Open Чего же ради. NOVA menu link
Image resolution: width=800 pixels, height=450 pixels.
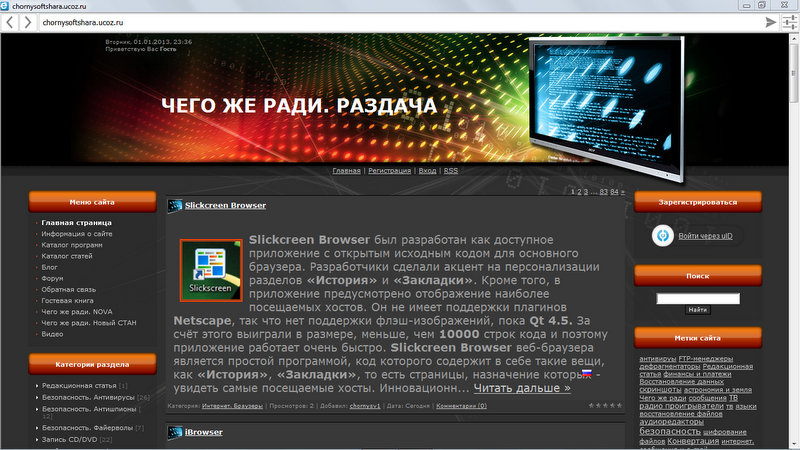(77, 312)
